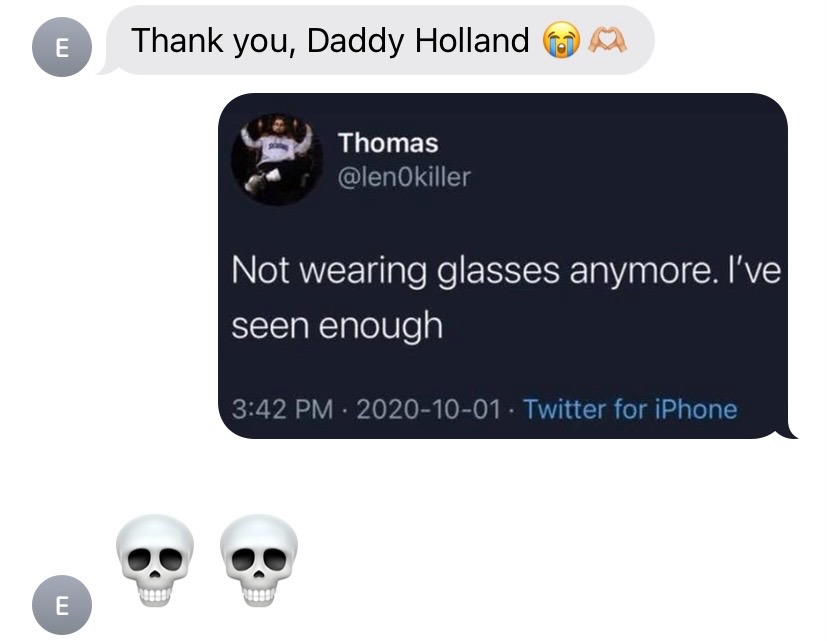
Task: Click the words Thank you in the gray bubble
Action: pyautogui.click(x=209, y=41)
